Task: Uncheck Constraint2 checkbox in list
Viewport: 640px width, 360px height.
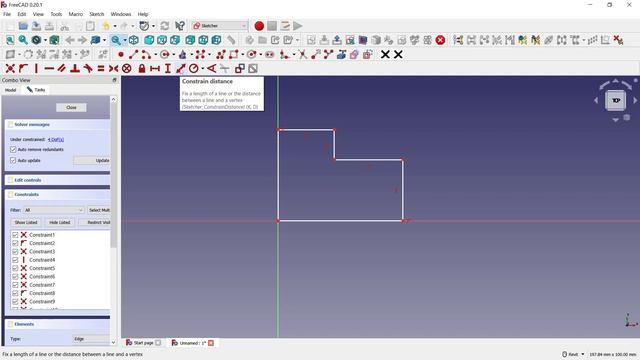Action: 15,243
